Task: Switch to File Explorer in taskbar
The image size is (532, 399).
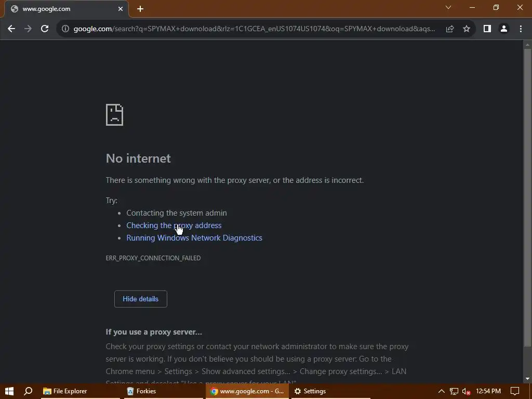Action: 80,391
